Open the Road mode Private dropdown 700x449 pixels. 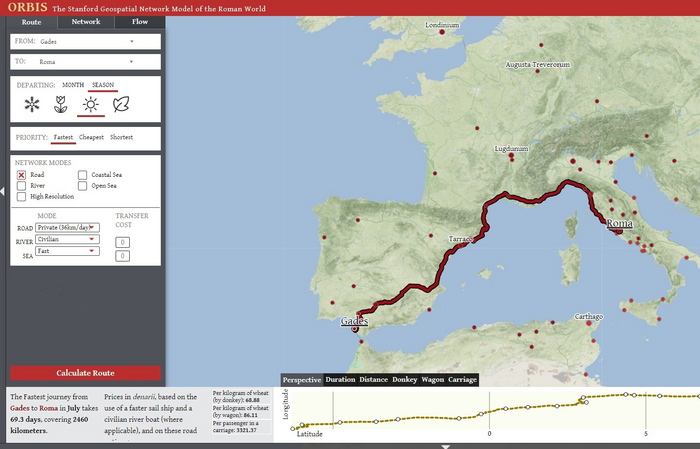pos(67,228)
